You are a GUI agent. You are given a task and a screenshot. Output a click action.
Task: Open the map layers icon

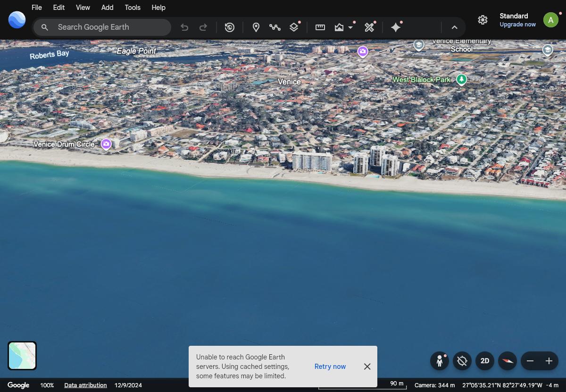click(x=294, y=27)
